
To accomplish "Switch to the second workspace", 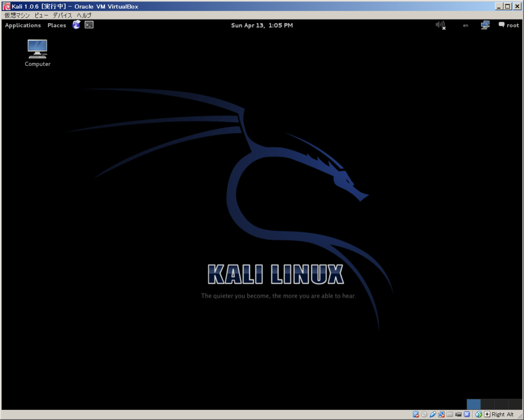I will [x=488, y=404].
